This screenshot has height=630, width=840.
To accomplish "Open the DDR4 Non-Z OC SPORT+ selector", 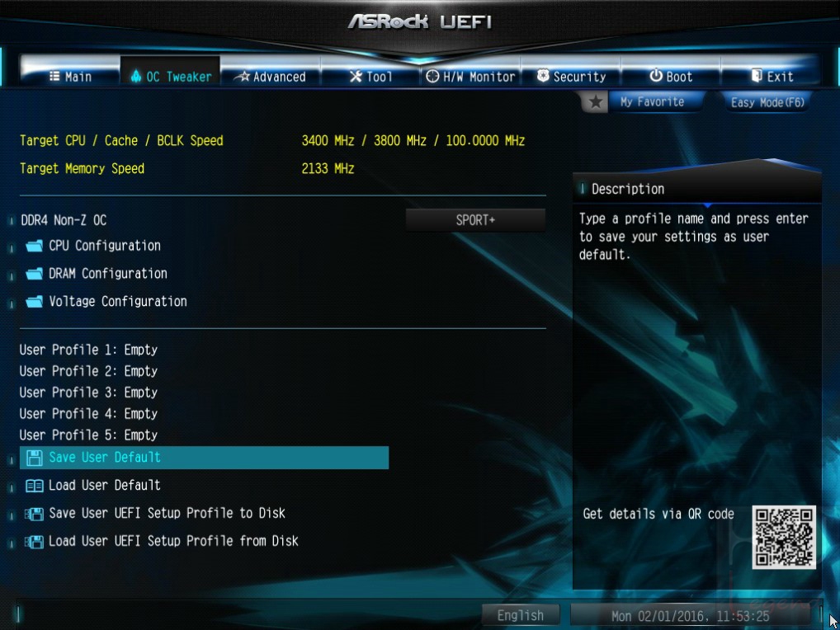I will pos(475,220).
